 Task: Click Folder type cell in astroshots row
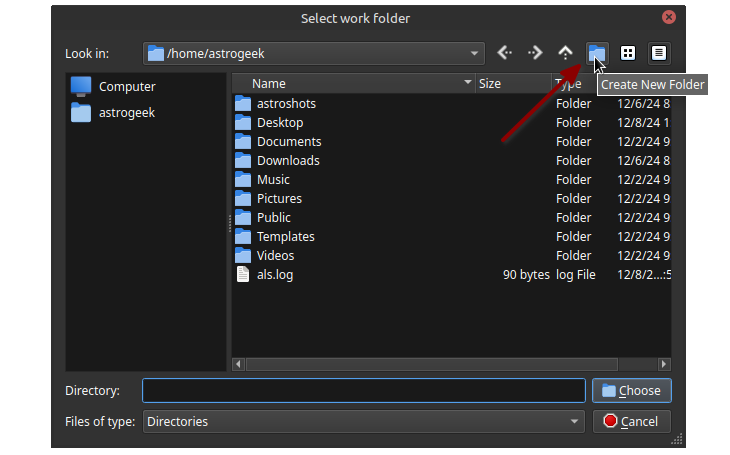point(574,103)
